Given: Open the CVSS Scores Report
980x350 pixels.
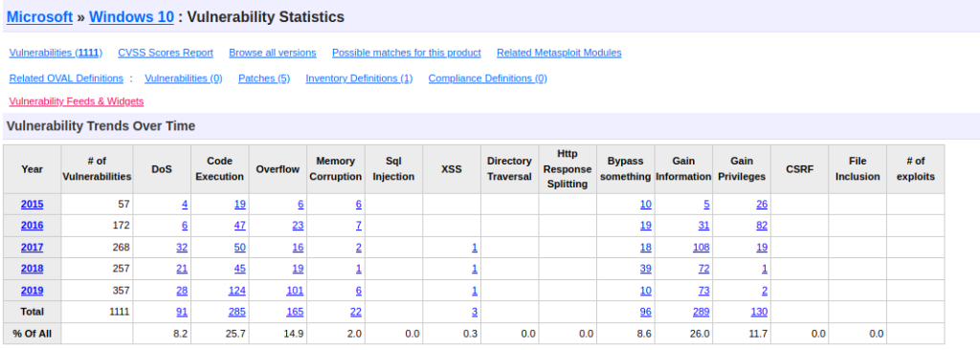Looking at the screenshot, I should 166,53.
